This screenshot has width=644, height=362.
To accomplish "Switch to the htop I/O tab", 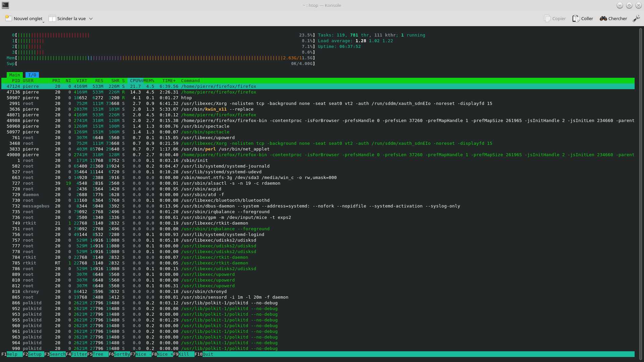I will (32, 75).
